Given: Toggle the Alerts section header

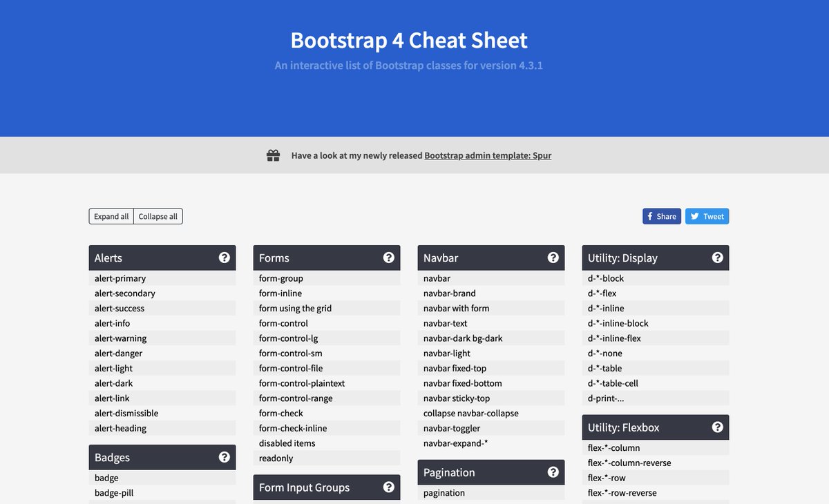Looking at the screenshot, I should [x=162, y=258].
